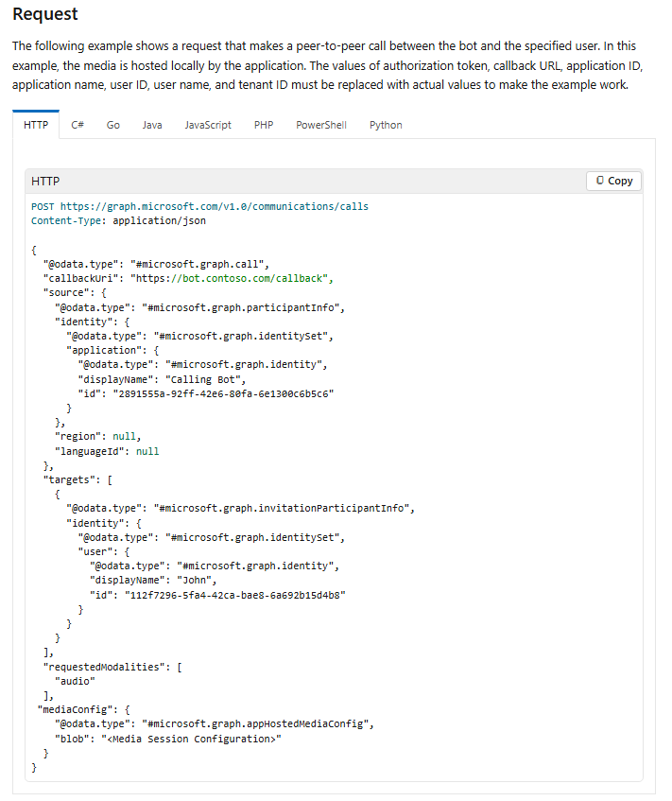
Task: Click the "#microsoft.graph.call" odata type line
Action: 156,264
